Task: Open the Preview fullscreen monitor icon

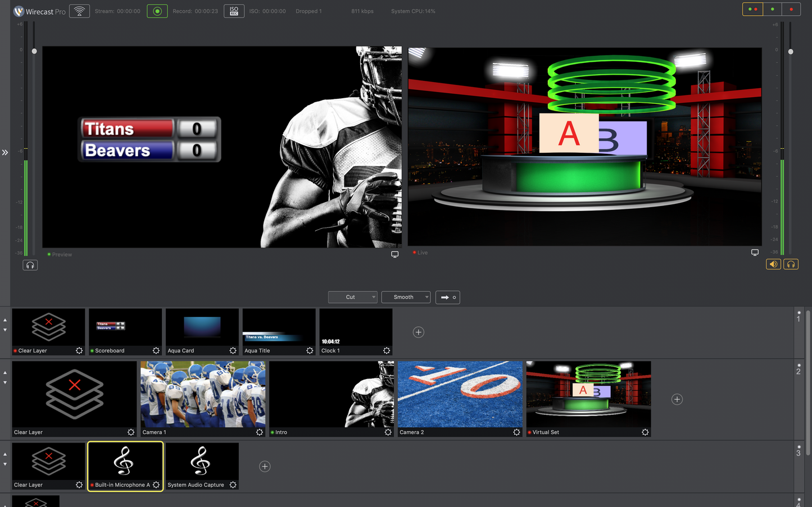Action: 395,254
